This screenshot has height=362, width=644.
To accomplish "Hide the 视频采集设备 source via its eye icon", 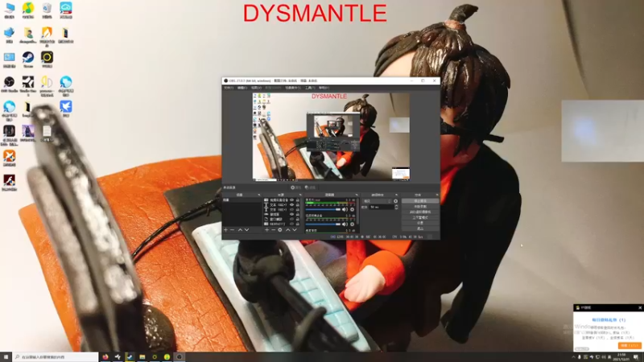I will tap(291, 200).
